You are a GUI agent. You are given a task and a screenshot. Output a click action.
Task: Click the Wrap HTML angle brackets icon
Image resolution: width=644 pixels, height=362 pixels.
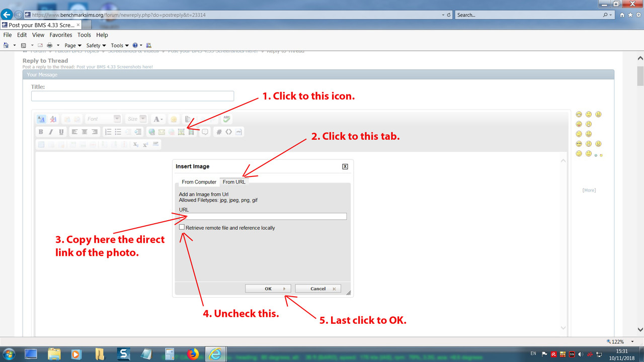click(228, 132)
